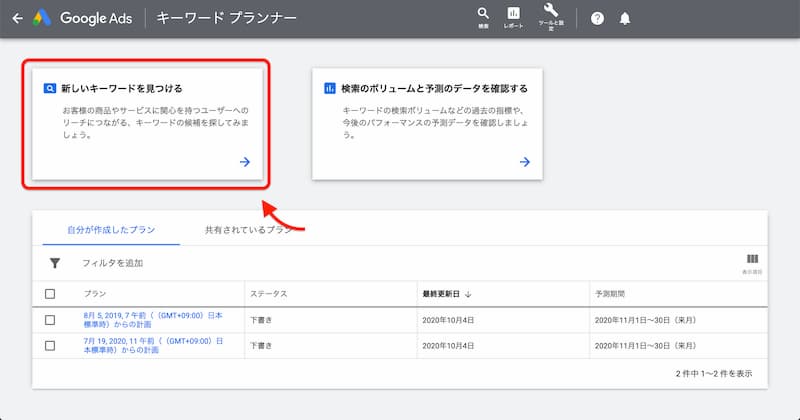Open the 新しいキーワードを見つける card title
The height and width of the screenshot is (420, 800).
(122, 88)
